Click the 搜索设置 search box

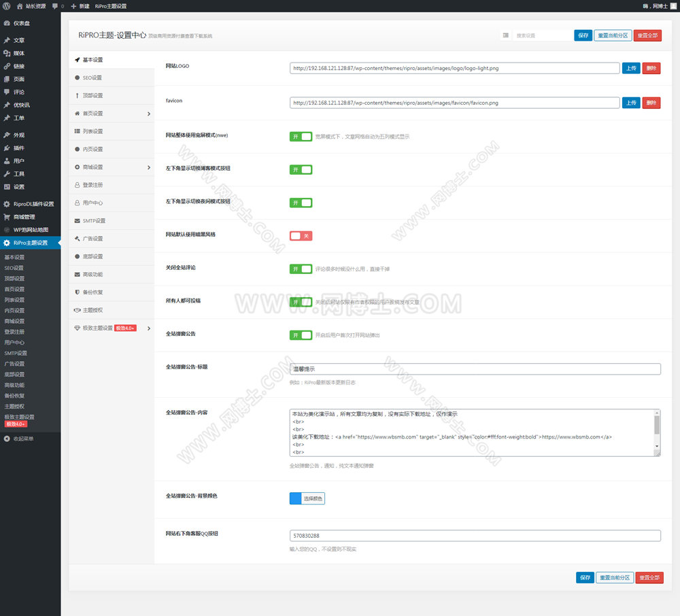(542, 35)
